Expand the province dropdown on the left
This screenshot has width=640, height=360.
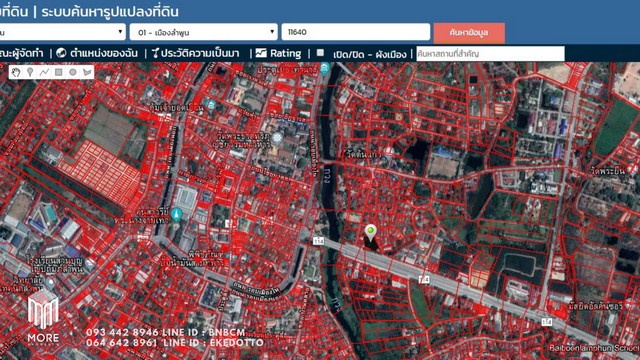62,32
